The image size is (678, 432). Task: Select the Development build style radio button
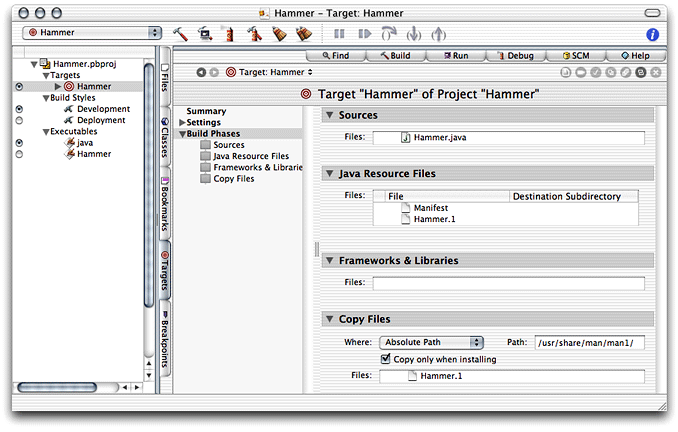[x=19, y=109]
